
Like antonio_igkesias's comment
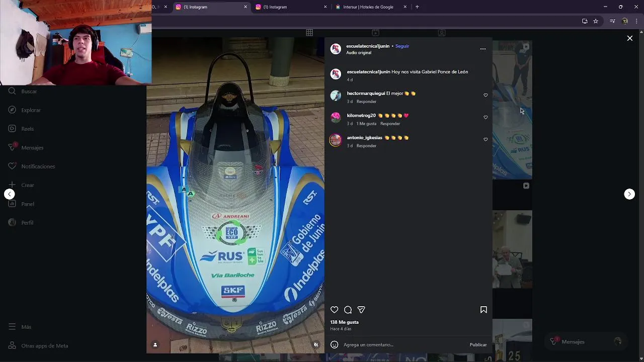pyautogui.click(x=486, y=139)
